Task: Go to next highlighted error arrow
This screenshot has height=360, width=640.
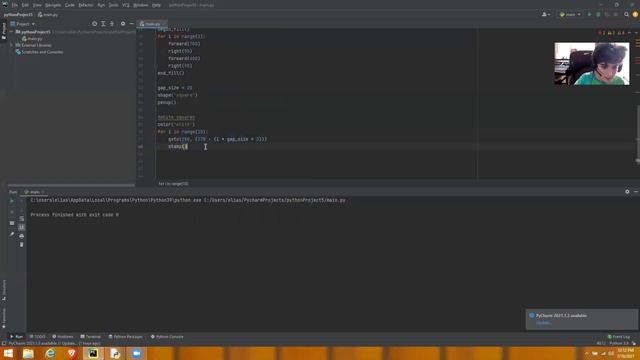Action: tap(636, 33)
